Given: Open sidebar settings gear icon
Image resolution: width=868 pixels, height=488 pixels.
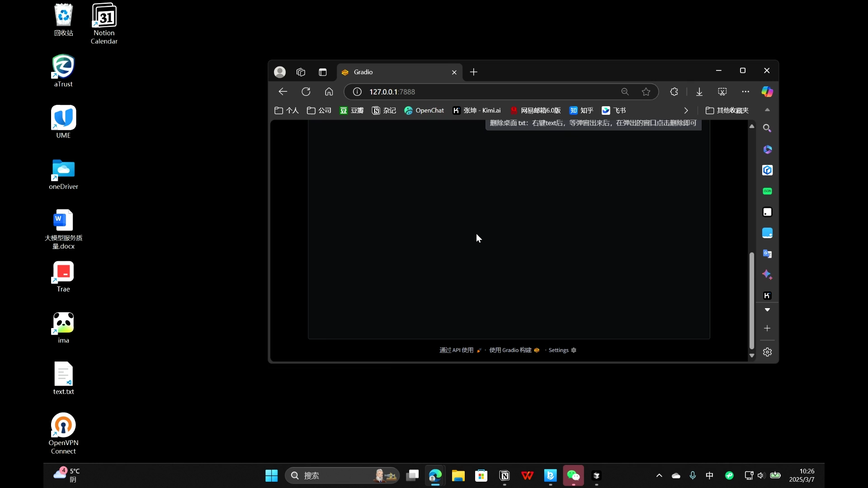Looking at the screenshot, I should point(767,352).
